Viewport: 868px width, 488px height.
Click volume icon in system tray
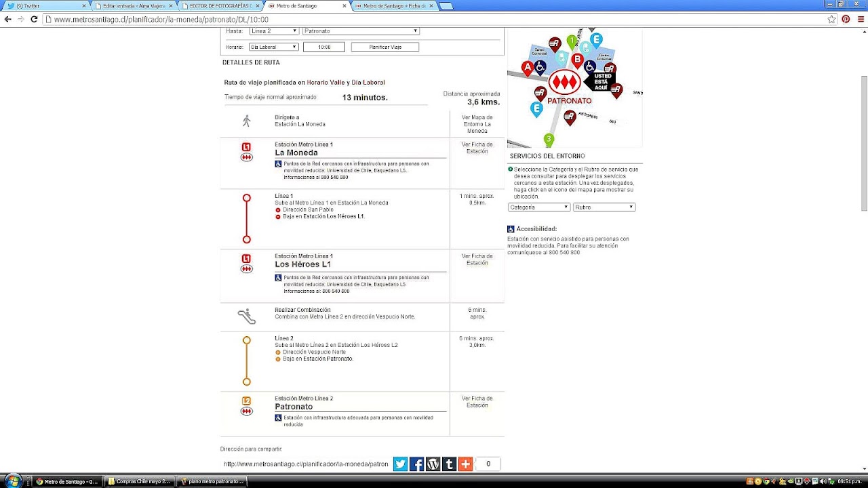[x=822, y=481]
